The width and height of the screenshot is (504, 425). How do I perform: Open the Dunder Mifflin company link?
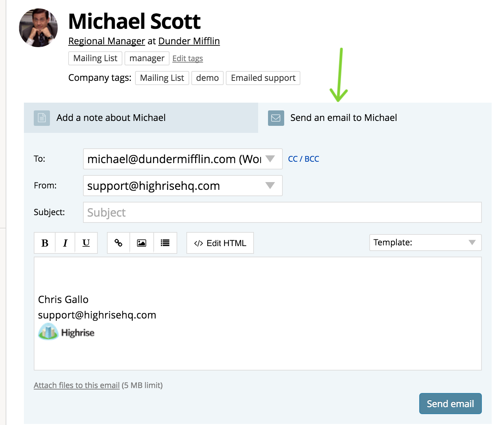pyautogui.click(x=189, y=41)
